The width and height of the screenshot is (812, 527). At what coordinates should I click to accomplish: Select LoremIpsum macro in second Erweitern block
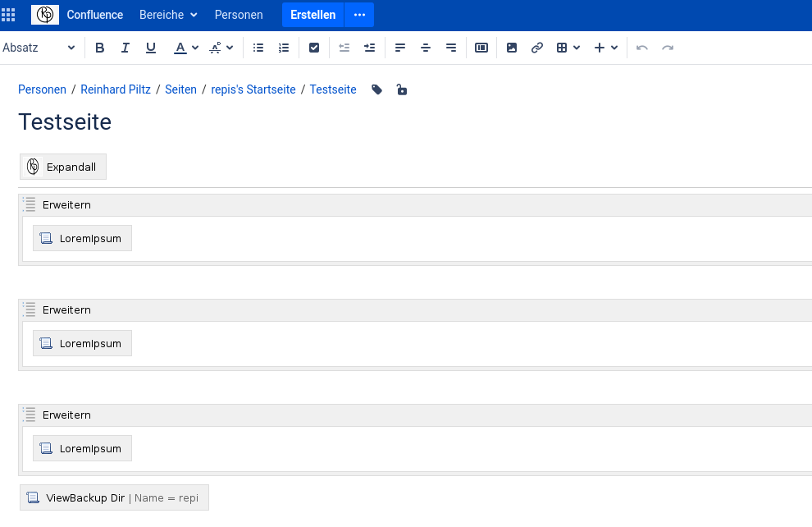click(x=82, y=344)
